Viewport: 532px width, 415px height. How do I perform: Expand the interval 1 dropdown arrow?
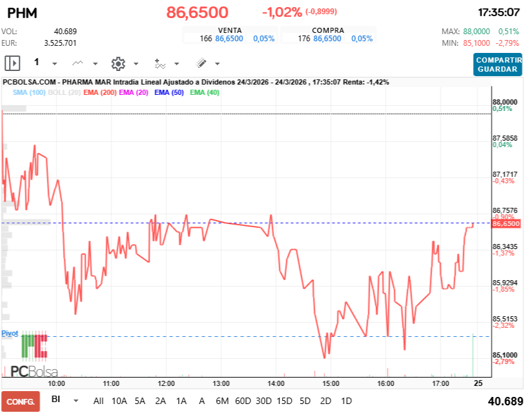click(x=54, y=64)
